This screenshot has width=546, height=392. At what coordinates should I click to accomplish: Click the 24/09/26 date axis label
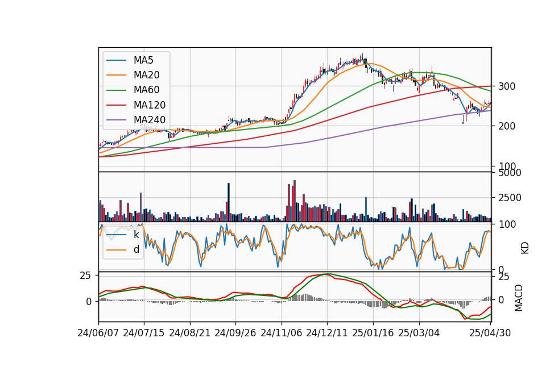click(235, 333)
